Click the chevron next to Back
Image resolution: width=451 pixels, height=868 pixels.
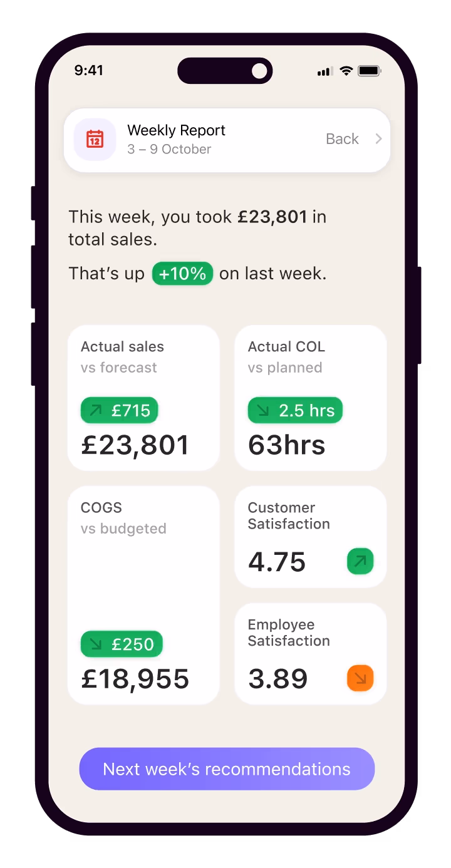click(378, 139)
